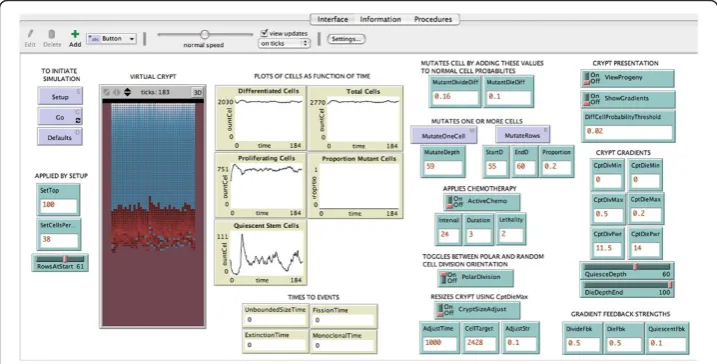Click the CptDivMax input field
717x364 pixels.
607,215
